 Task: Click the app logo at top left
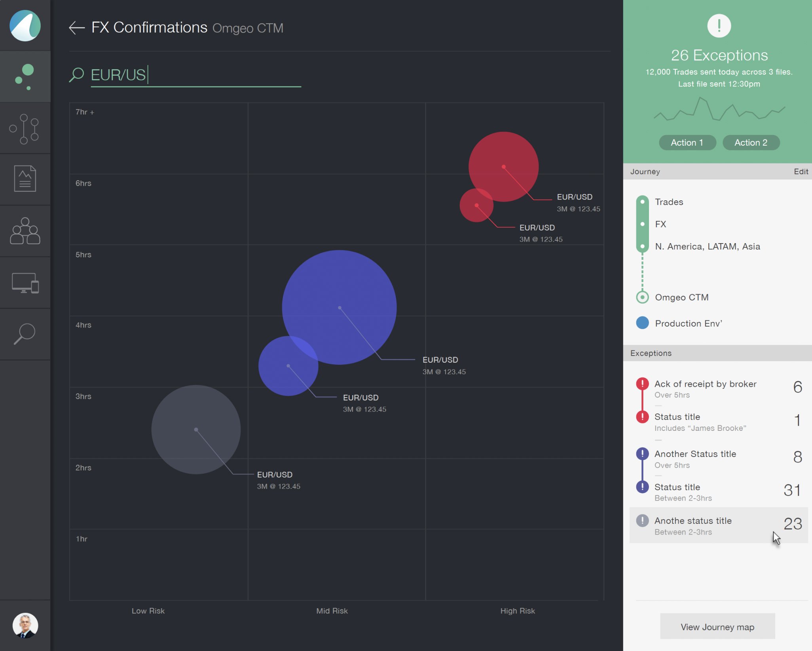click(25, 25)
